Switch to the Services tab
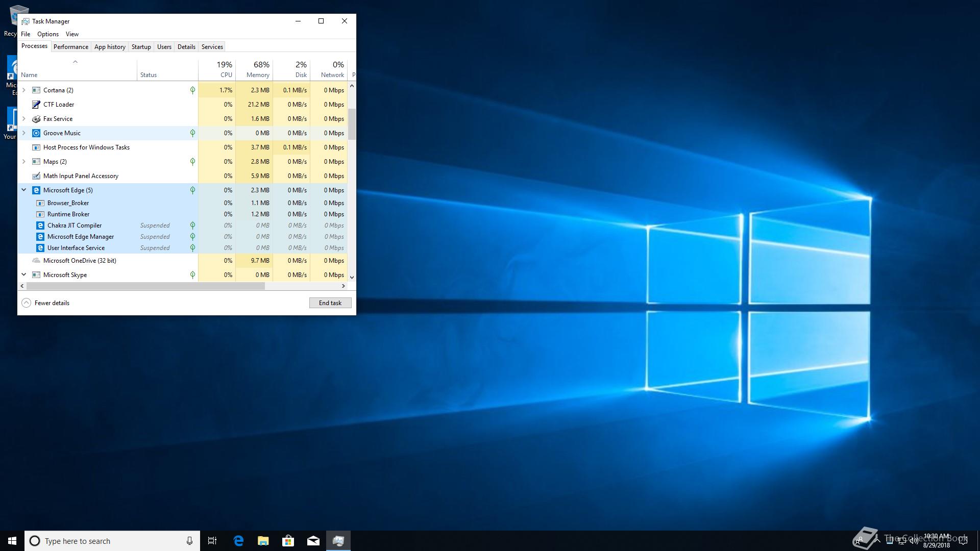Image resolution: width=980 pixels, height=551 pixels. [x=212, y=47]
